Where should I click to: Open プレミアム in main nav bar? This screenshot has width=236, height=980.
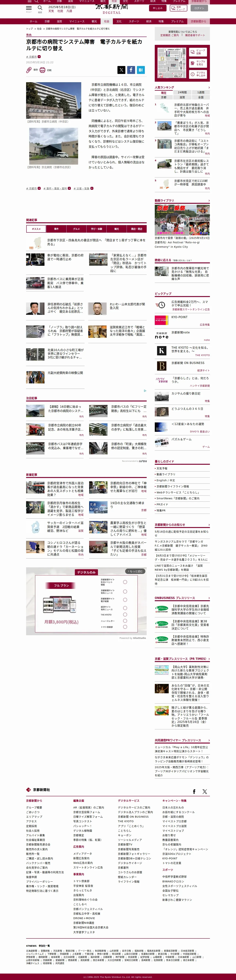coord(177,21)
